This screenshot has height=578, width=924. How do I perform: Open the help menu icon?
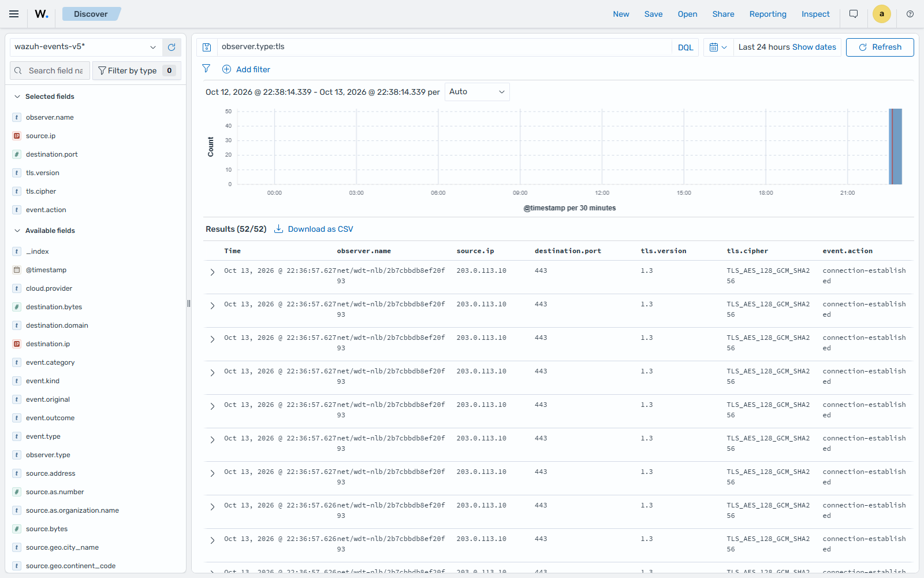click(910, 14)
